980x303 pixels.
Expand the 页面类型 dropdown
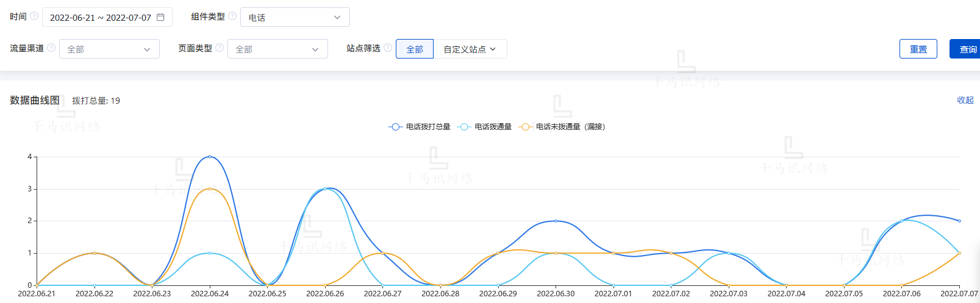277,49
